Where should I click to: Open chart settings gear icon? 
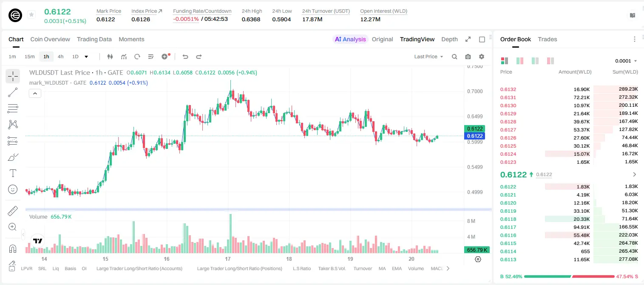pyautogui.click(x=482, y=57)
